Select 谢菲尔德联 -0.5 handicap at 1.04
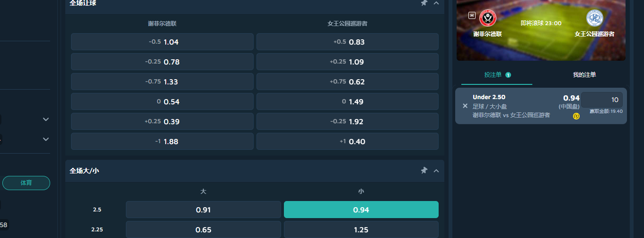This screenshot has width=644, height=238. coord(162,42)
